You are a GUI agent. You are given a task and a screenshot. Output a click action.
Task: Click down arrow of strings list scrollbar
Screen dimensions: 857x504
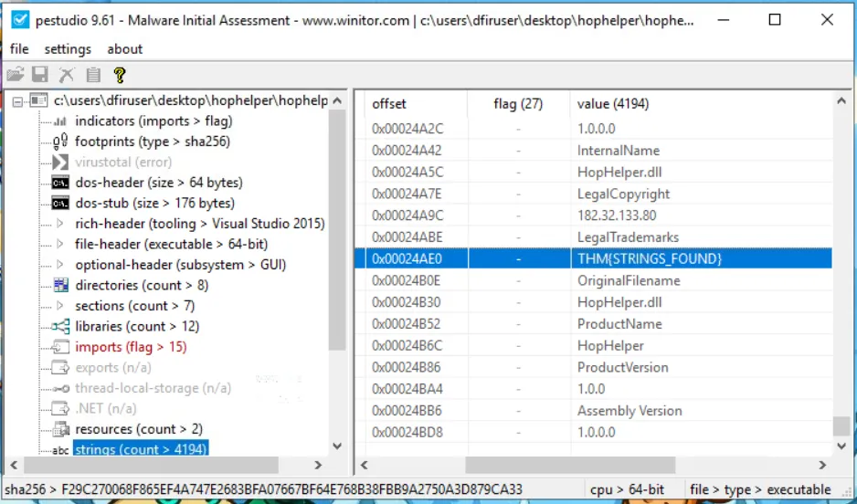(x=841, y=446)
